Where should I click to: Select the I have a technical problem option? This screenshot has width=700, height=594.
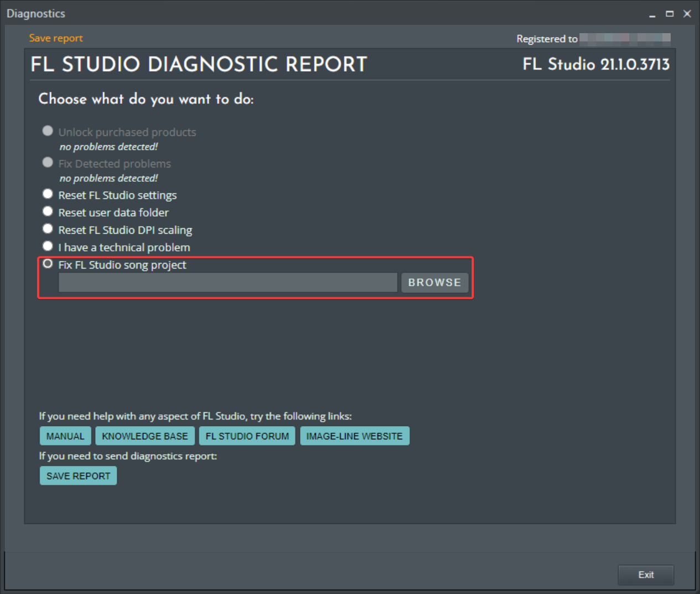pyautogui.click(x=48, y=246)
